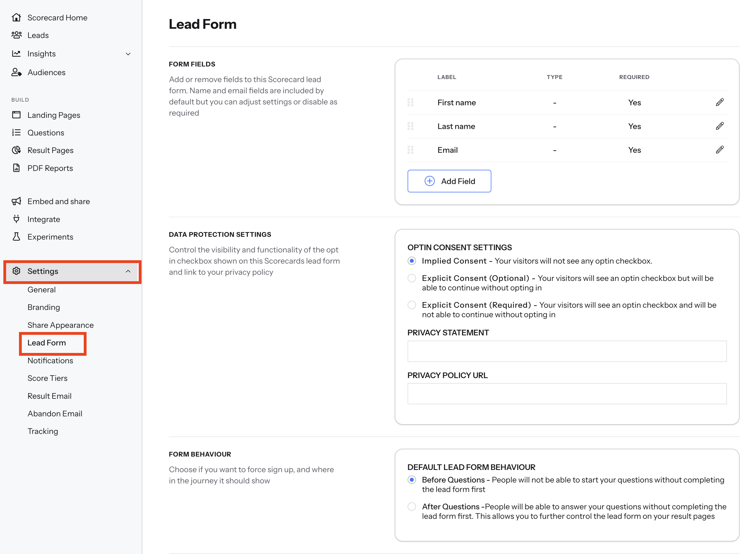Open Share Appearance settings

click(60, 325)
